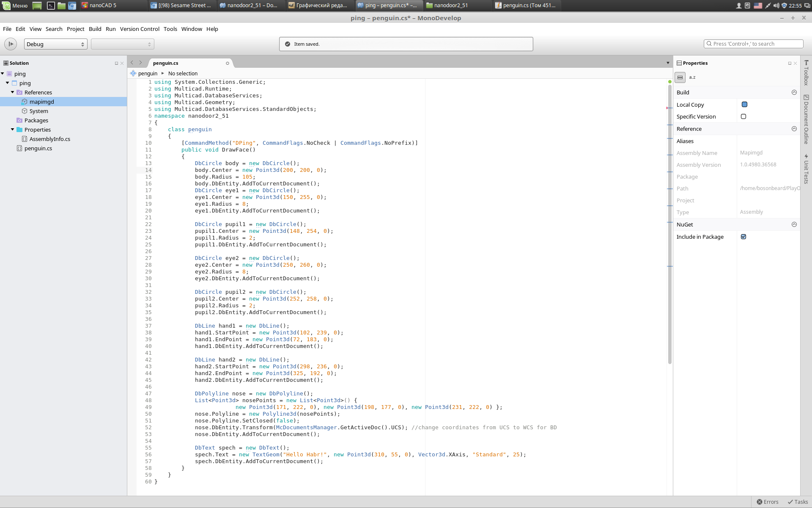Enable Include in Package checkbox
The image size is (812, 508).
tap(743, 237)
